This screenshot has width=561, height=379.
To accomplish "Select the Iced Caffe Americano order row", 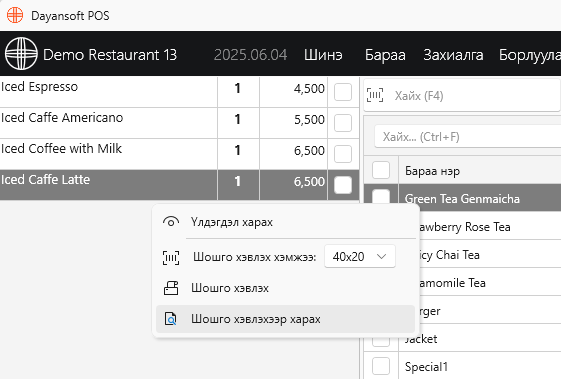I will coord(179,123).
